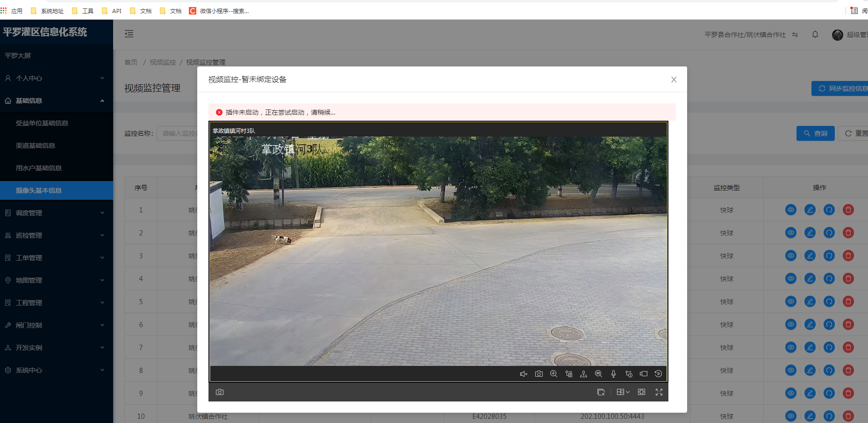
Task: Open 用水户基础信息 submenu
Action: [x=57, y=168]
